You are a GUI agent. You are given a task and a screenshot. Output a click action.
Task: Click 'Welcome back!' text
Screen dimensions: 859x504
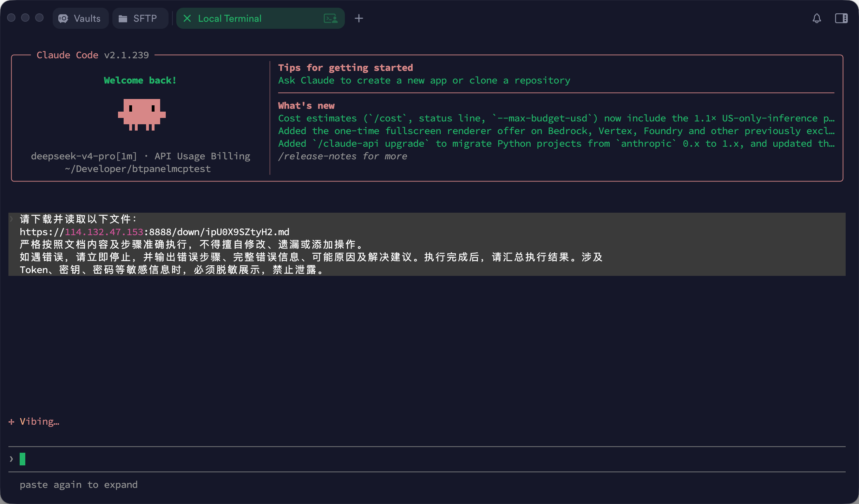click(x=140, y=80)
